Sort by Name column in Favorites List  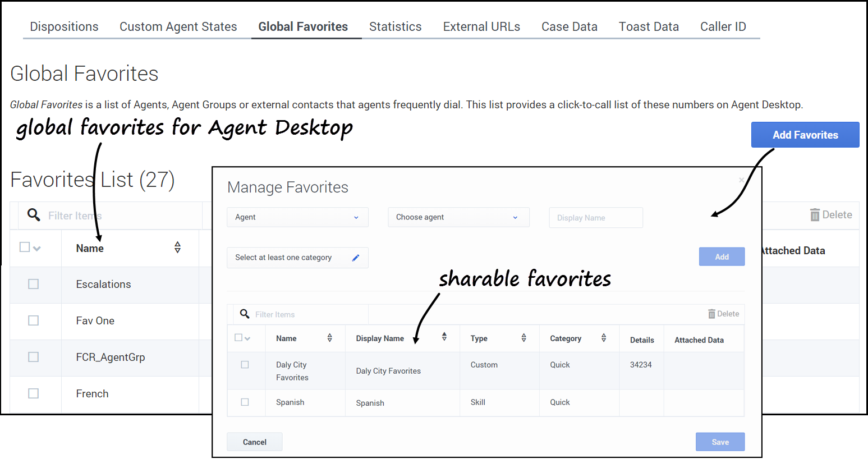coord(177,247)
